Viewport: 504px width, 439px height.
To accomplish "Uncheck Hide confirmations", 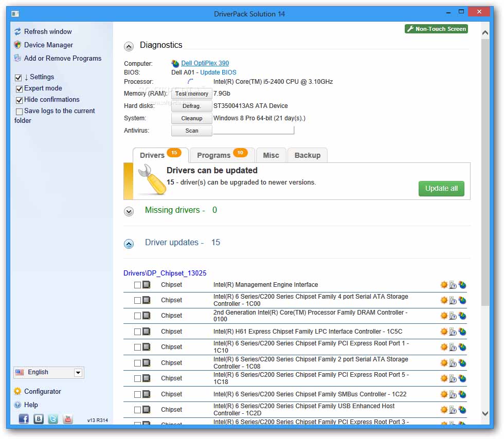I will (19, 100).
